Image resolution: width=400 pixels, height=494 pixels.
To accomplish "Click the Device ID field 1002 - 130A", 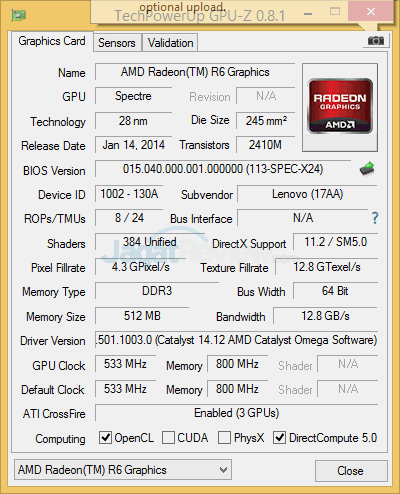I will coord(129,194).
